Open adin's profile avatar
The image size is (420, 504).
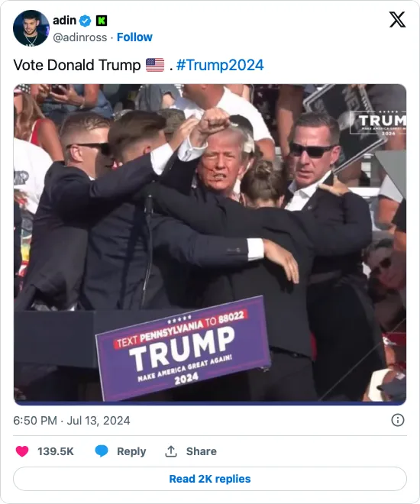point(31,28)
